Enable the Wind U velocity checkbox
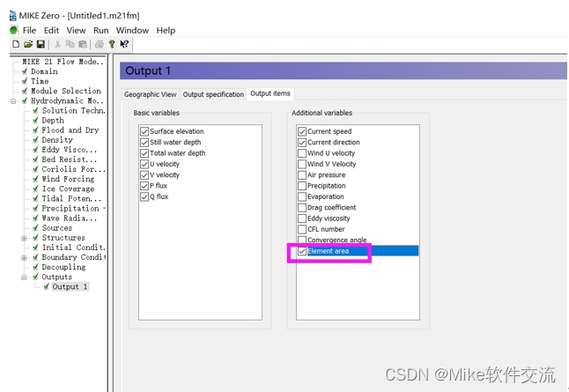The width and height of the screenshot is (569, 392). (302, 153)
